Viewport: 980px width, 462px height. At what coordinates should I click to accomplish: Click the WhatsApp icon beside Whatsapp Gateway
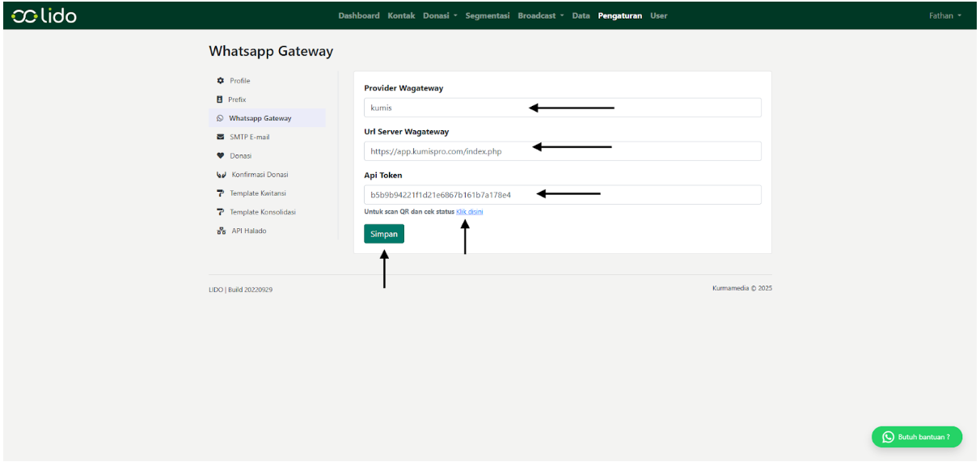[220, 118]
